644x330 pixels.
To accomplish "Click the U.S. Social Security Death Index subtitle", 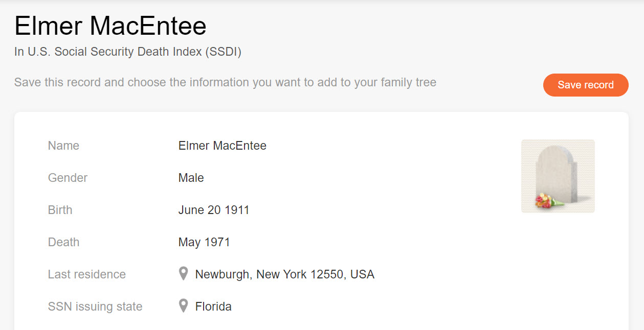I will 128,52.
